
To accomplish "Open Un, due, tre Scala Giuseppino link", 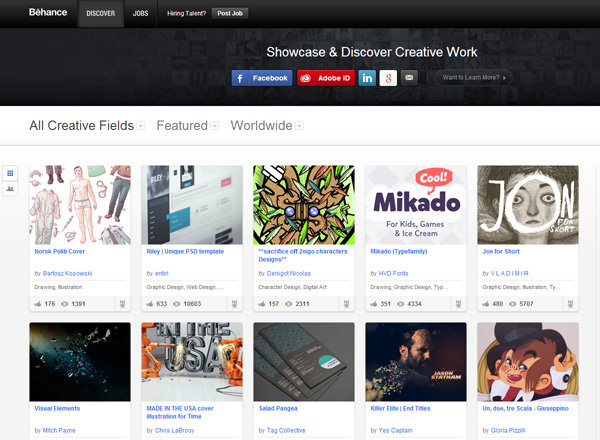I will (525, 408).
